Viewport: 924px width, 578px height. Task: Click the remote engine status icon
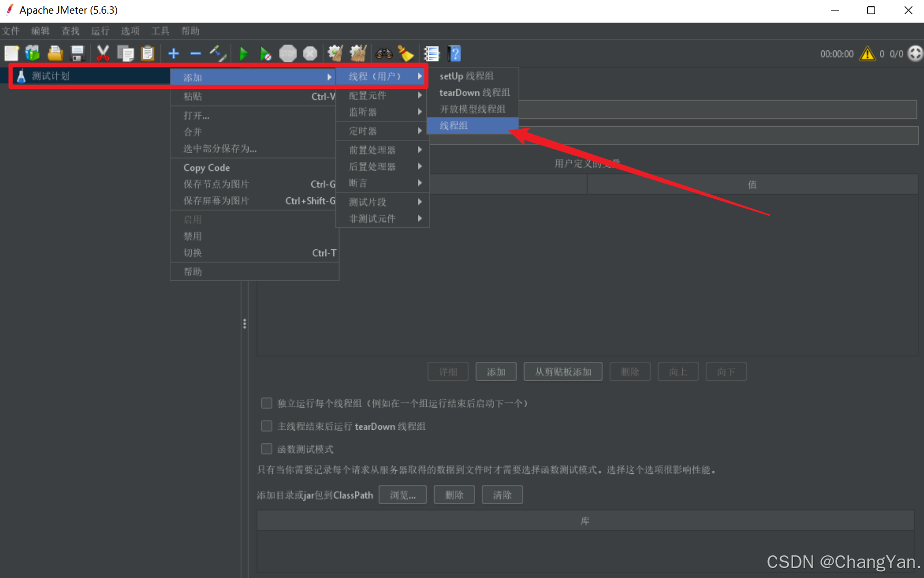point(916,54)
